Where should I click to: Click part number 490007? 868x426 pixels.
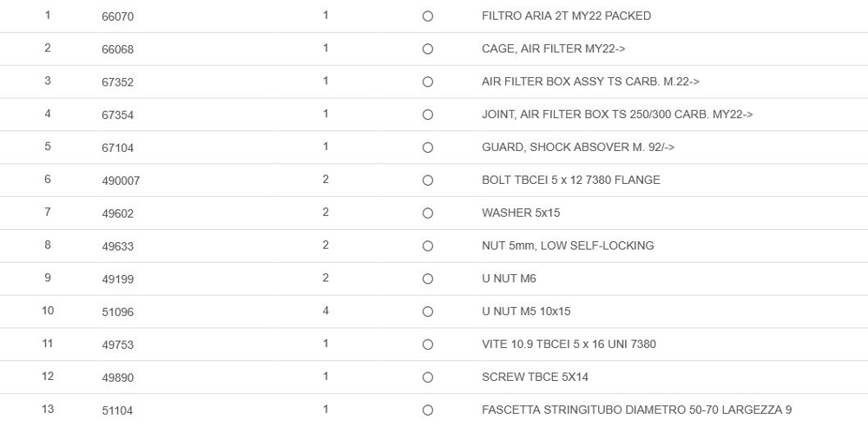pos(121,180)
